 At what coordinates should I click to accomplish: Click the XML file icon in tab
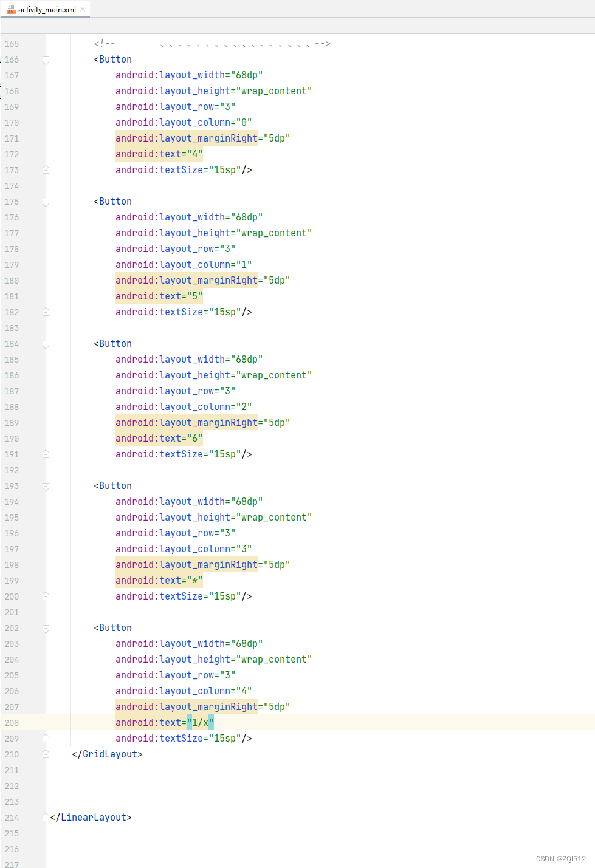coord(11,9)
